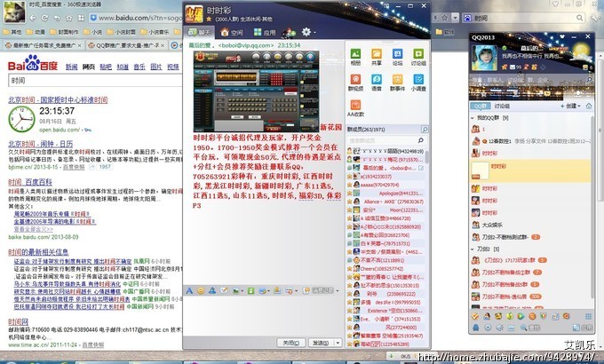
Task: Open the AA收款 payment icon
Action: [355, 107]
